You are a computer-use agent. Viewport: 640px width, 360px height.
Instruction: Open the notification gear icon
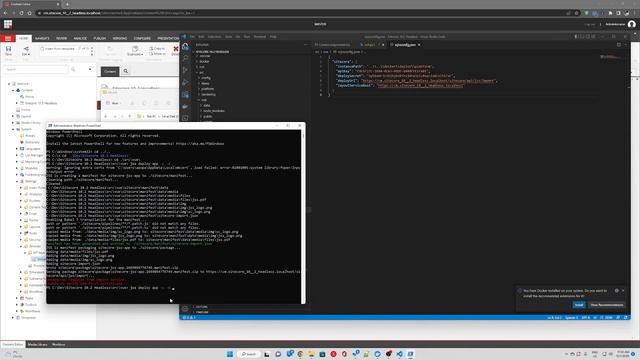pos(617,291)
